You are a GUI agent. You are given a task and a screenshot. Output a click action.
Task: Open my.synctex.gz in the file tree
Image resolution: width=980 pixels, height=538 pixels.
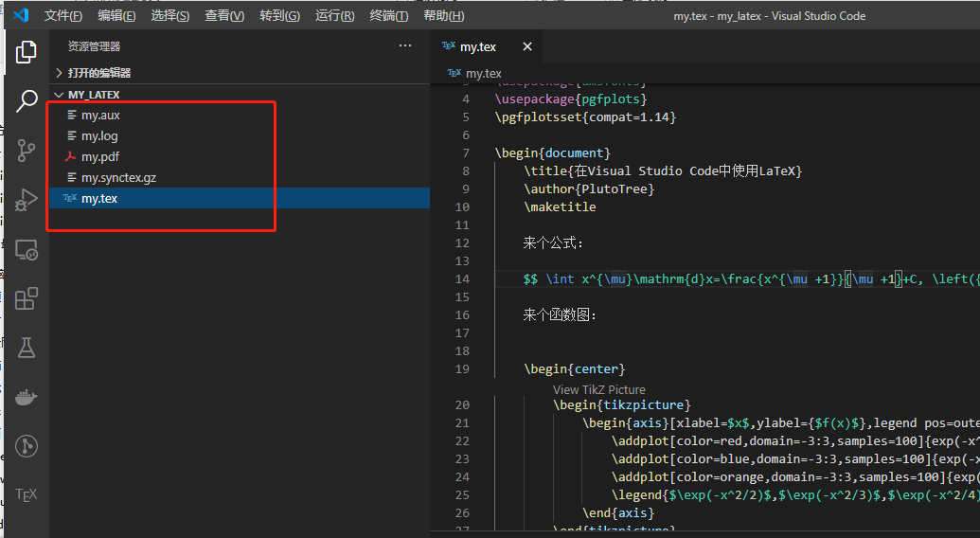tap(118, 177)
